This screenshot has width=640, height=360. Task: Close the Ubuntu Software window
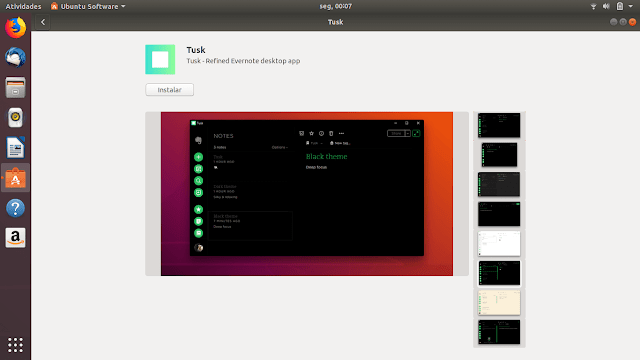tap(632, 22)
